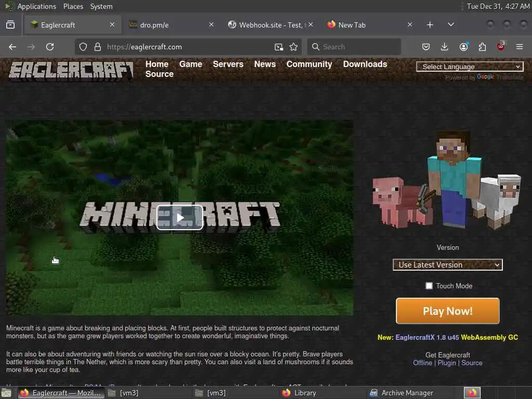Image resolution: width=532 pixels, height=399 pixels.
Task: Open the Downloads nav link
Action: 365,64
